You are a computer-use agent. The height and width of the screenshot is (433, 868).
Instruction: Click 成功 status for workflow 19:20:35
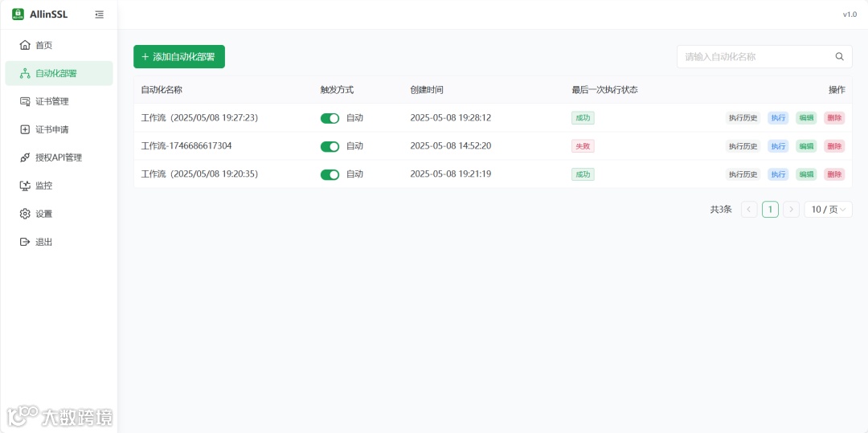pos(583,174)
